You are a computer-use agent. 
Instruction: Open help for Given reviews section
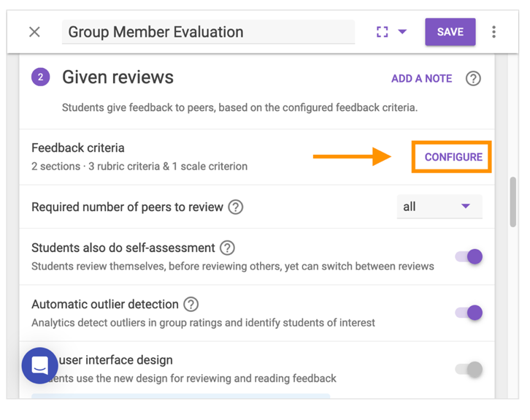click(x=473, y=78)
